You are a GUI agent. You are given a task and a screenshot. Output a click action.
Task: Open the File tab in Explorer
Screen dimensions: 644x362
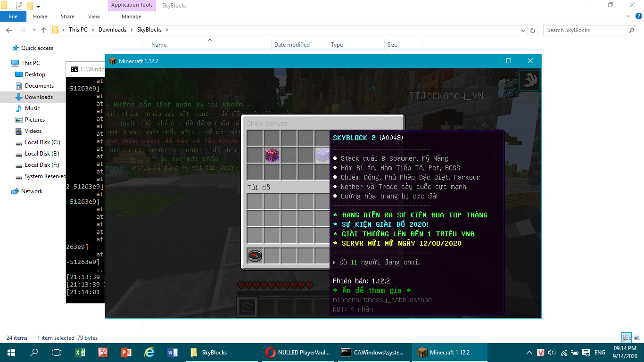[x=13, y=16]
